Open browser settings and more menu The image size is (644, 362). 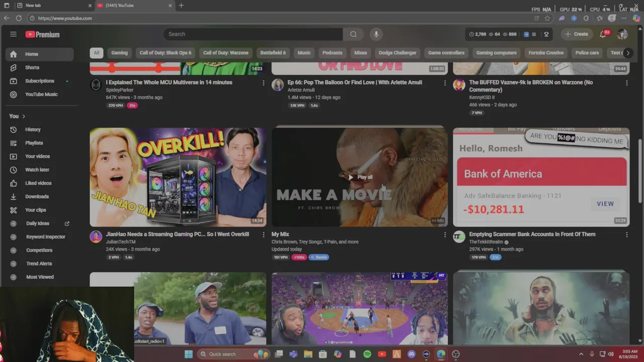click(624, 18)
